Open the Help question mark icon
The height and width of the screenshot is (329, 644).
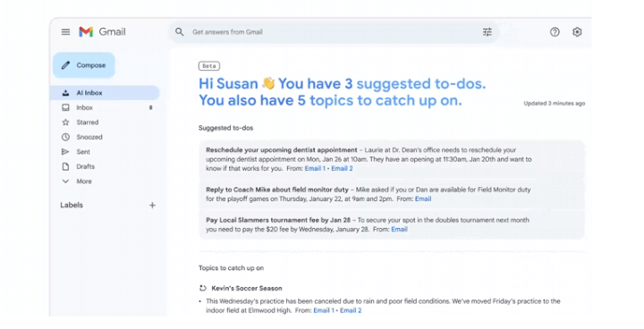[555, 31]
